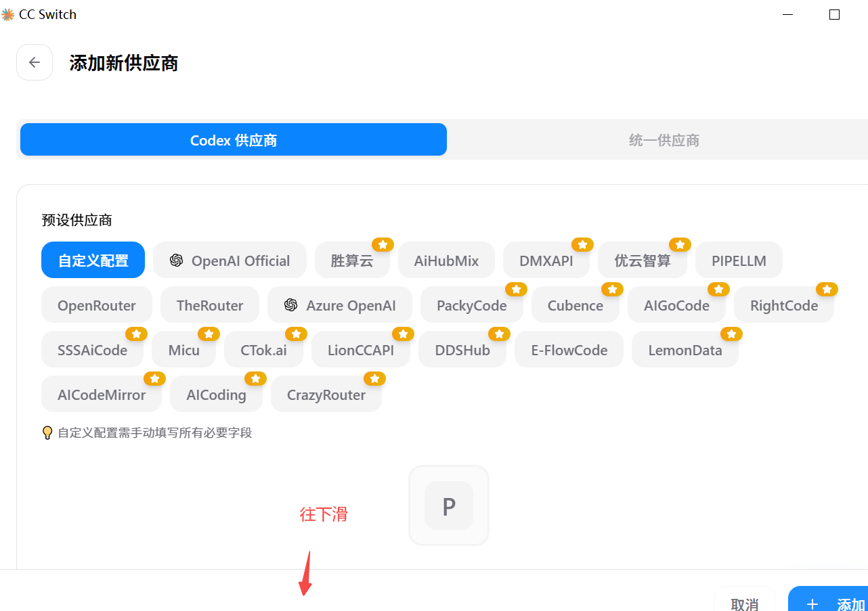This screenshot has width=868, height=611.
Task: Click the star badge on LionCCAPI
Action: [x=403, y=334]
